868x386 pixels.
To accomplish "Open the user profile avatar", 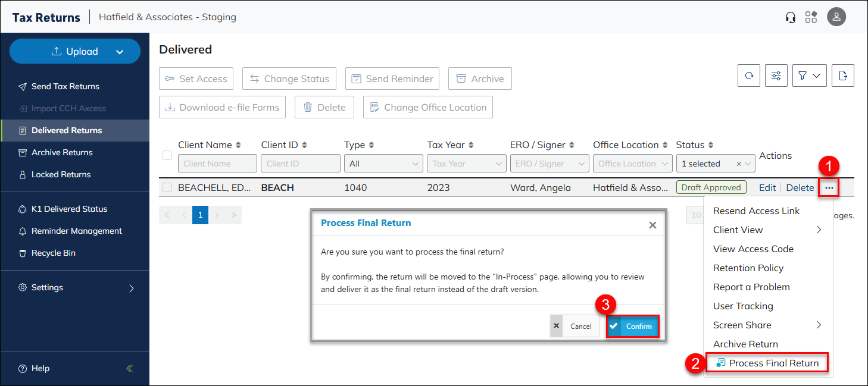I will (x=836, y=17).
